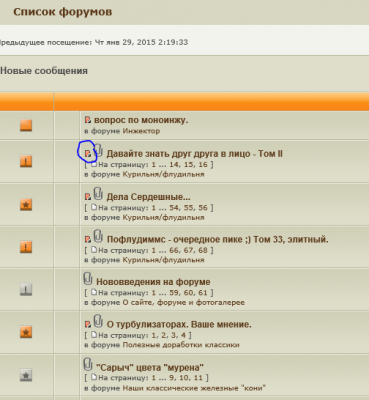369x400 pixels.
Task: Go to page 9 of Сарыч topic
Action: (170, 378)
